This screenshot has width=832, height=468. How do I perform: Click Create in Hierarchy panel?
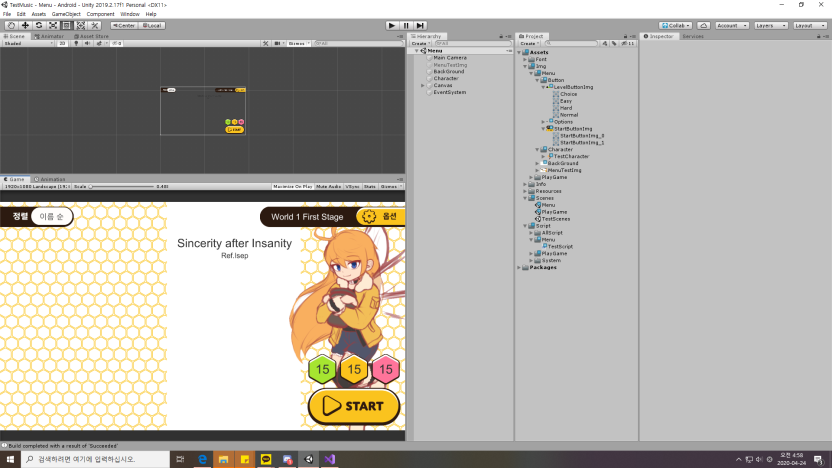pyautogui.click(x=421, y=44)
